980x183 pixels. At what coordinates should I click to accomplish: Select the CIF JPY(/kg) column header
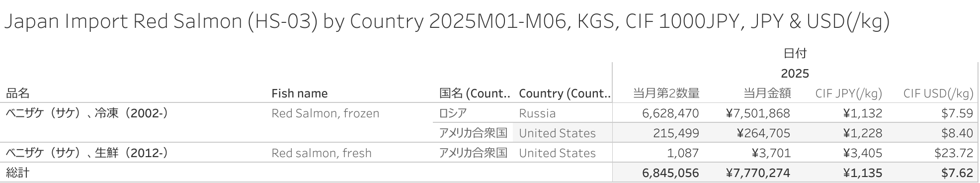pyautogui.click(x=849, y=93)
